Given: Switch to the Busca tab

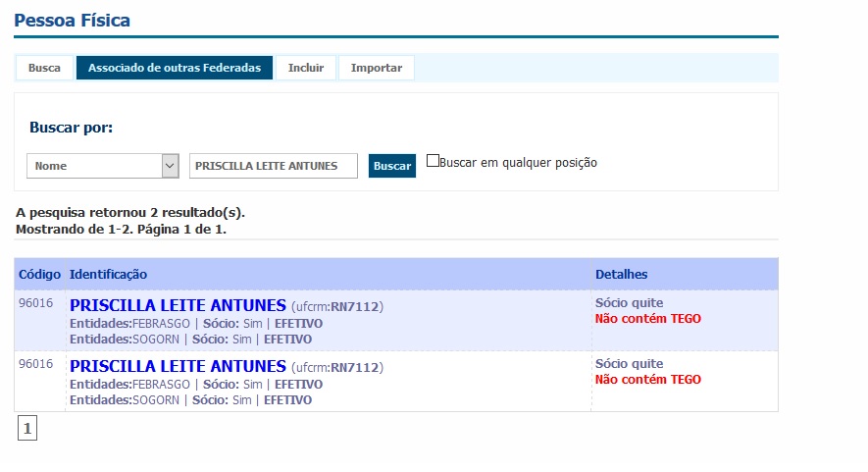Looking at the screenshot, I should pyautogui.click(x=44, y=68).
